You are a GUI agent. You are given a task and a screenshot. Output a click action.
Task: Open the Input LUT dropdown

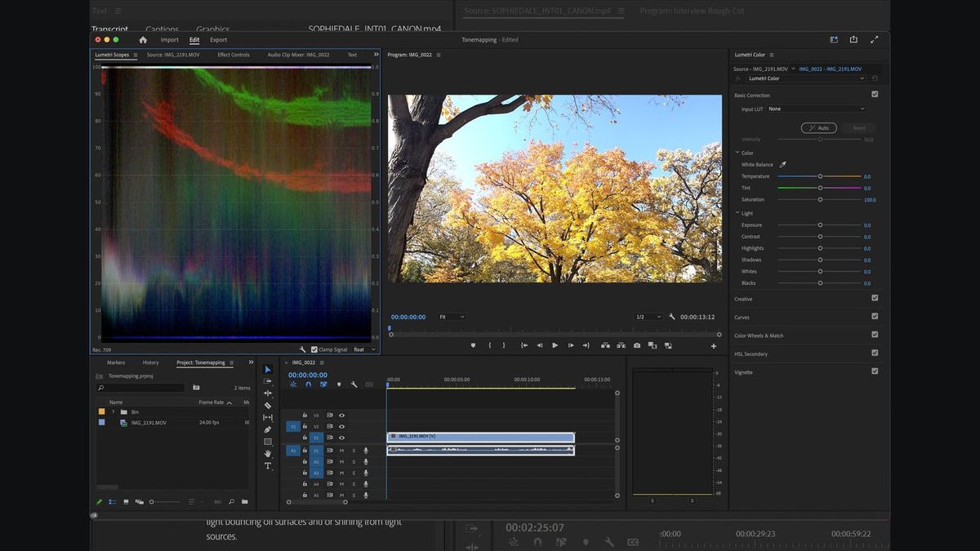pyautogui.click(x=816, y=109)
